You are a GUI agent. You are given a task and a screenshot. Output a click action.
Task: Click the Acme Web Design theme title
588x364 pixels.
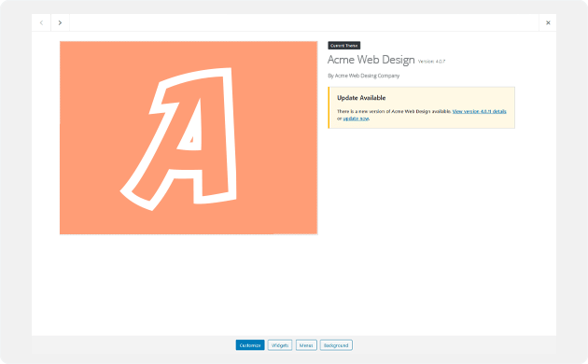click(371, 60)
